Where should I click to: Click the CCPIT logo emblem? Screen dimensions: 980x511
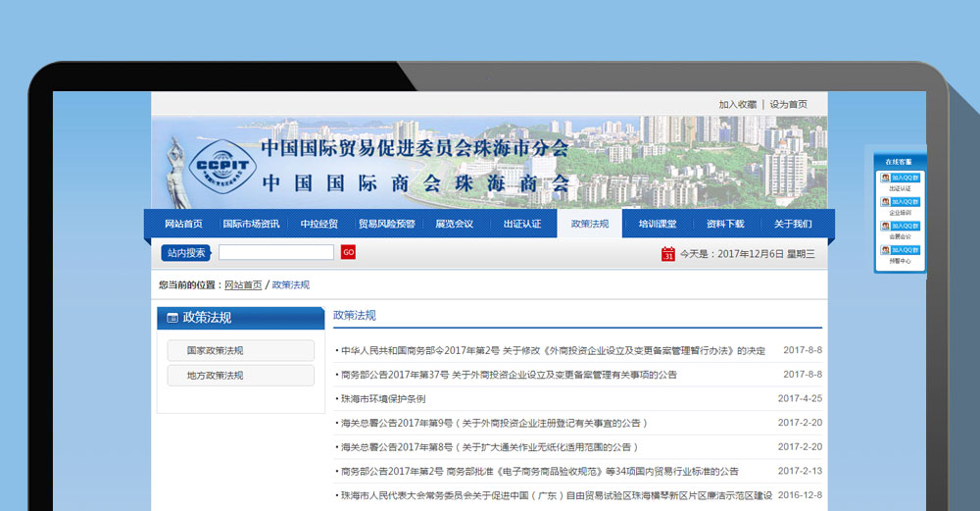coord(222,167)
